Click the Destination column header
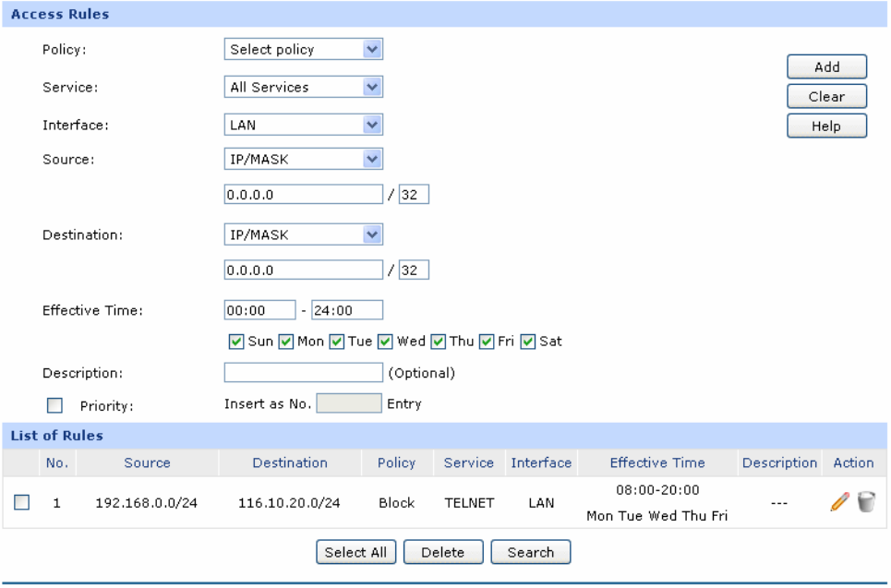This screenshot has width=891, height=588. pos(290,463)
